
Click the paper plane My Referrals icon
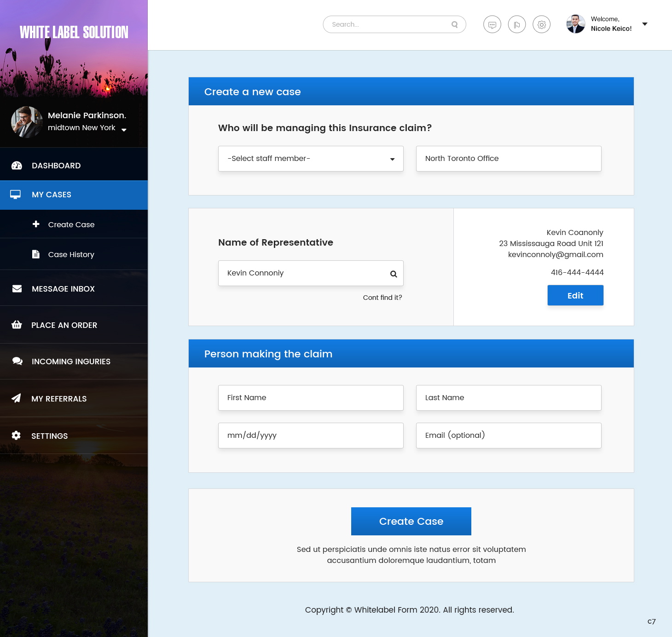tap(16, 398)
